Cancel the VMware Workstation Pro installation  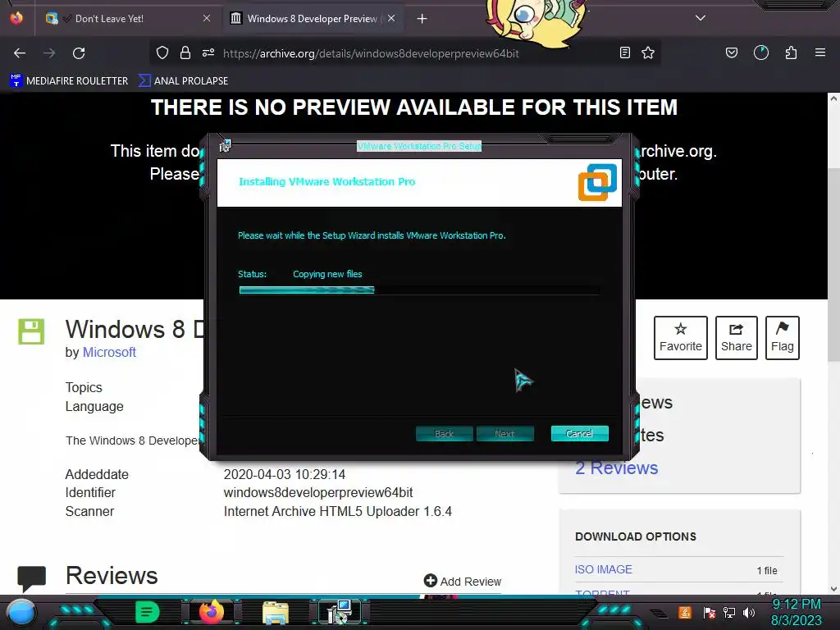(580, 433)
